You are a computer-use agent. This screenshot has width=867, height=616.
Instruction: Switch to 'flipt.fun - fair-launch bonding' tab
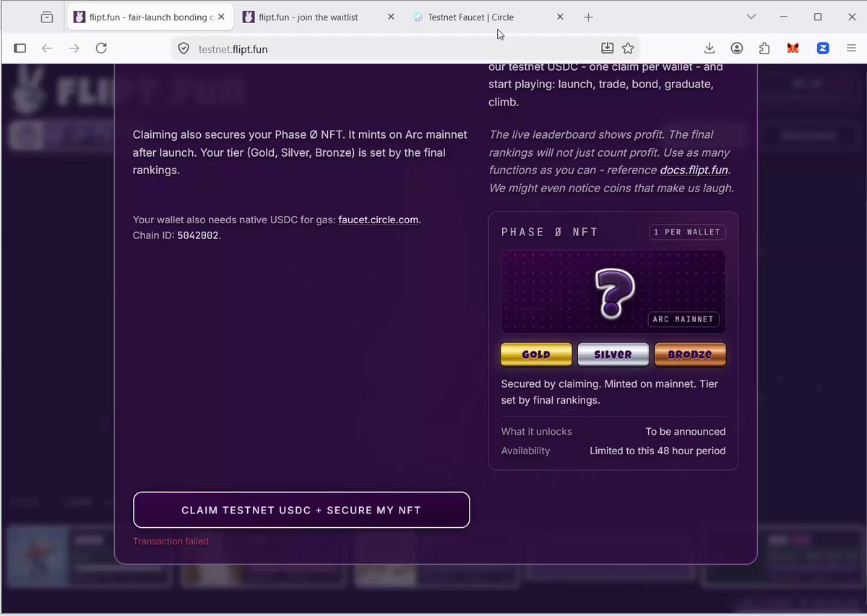click(x=151, y=17)
